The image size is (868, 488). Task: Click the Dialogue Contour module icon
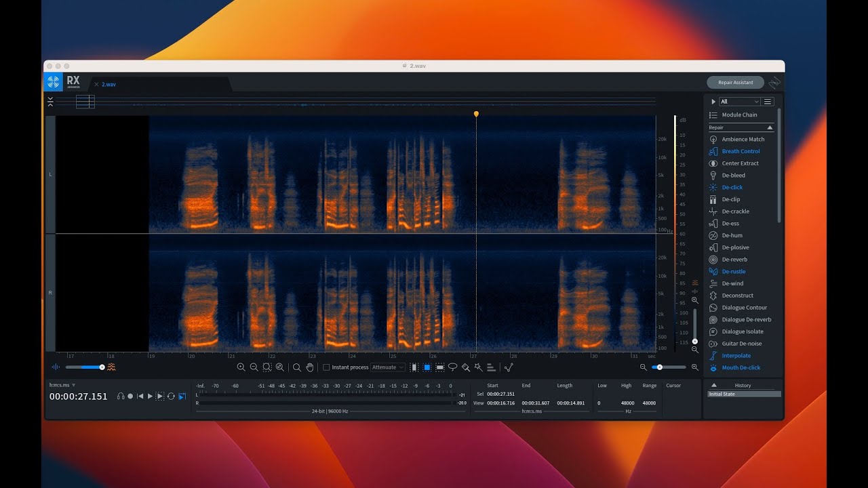pyautogui.click(x=713, y=308)
